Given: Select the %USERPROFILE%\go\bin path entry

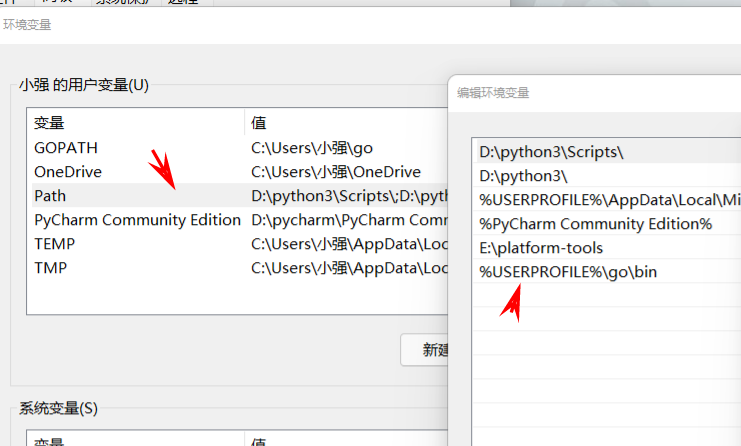Looking at the screenshot, I should 607,272.
